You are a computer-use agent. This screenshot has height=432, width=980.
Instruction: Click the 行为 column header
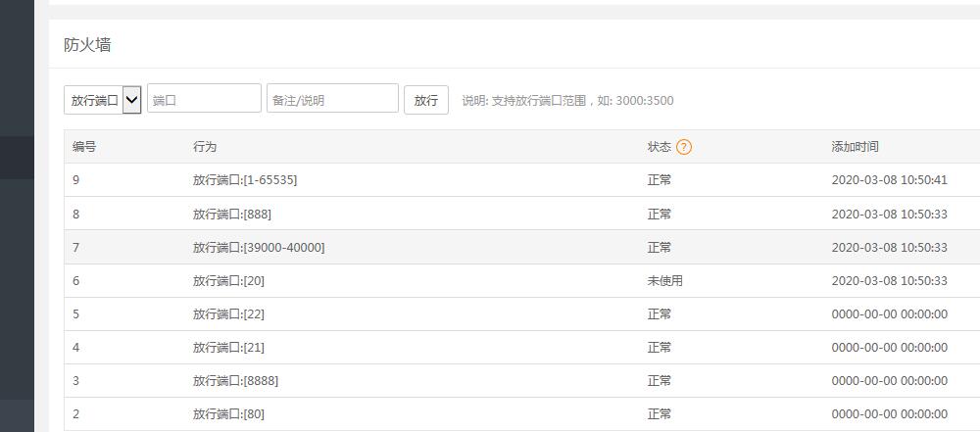(205, 147)
